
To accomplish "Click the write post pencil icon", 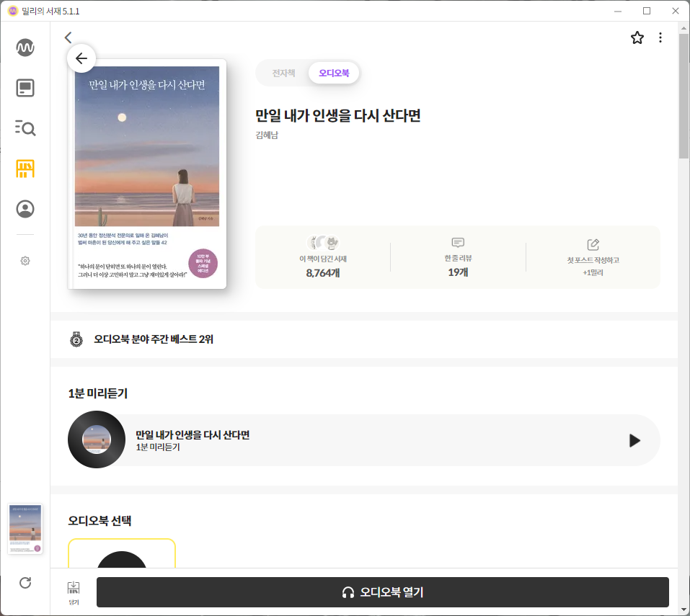I will pyautogui.click(x=593, y=244).
